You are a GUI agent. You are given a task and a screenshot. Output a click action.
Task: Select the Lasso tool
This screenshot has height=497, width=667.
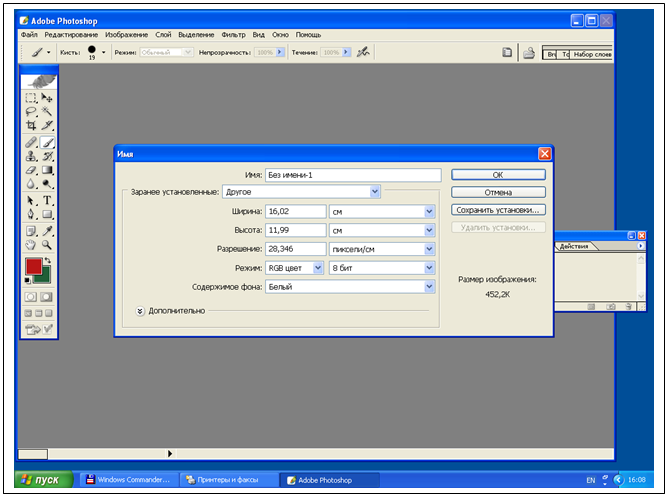tap(31, 112)
